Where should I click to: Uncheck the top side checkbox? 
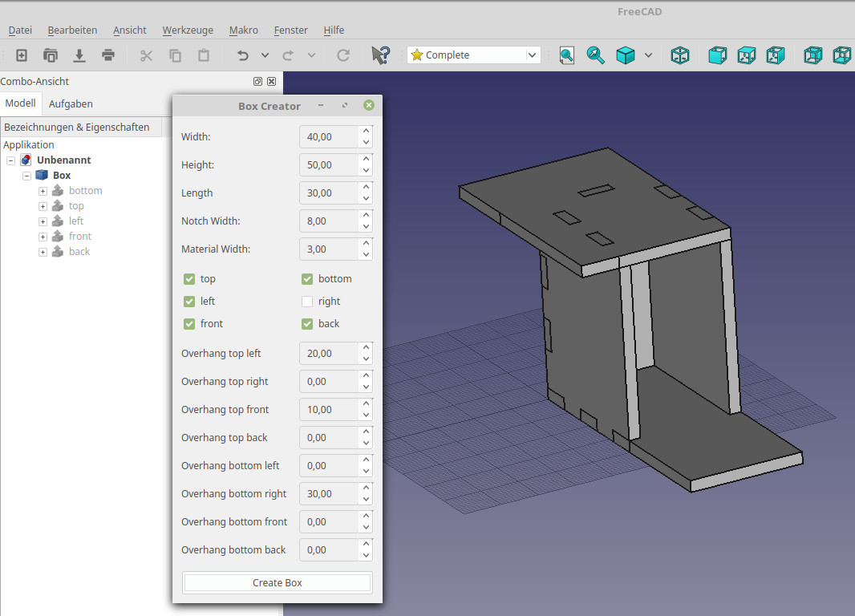pos(189,279)
